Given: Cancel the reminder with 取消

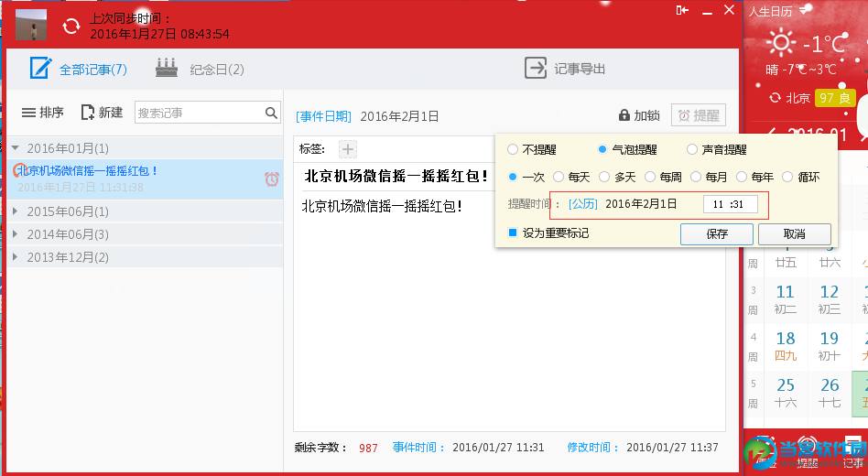Looking at the screenshot, I should 795,234.
